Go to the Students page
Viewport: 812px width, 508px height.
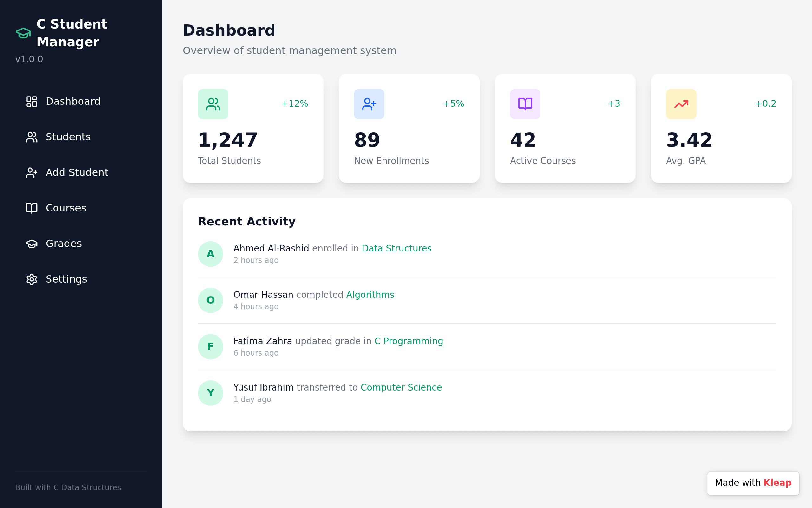click(x=81, y=137)
